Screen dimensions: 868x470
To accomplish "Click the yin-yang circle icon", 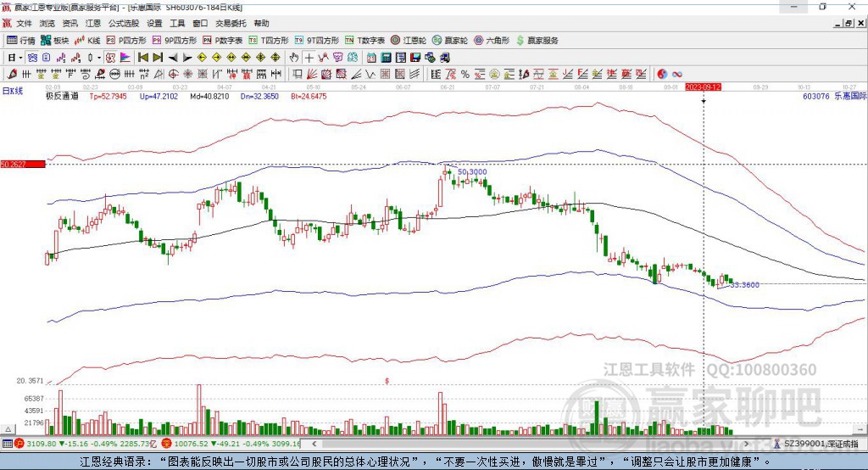I will pyautogui.click(x=661, y=75).
